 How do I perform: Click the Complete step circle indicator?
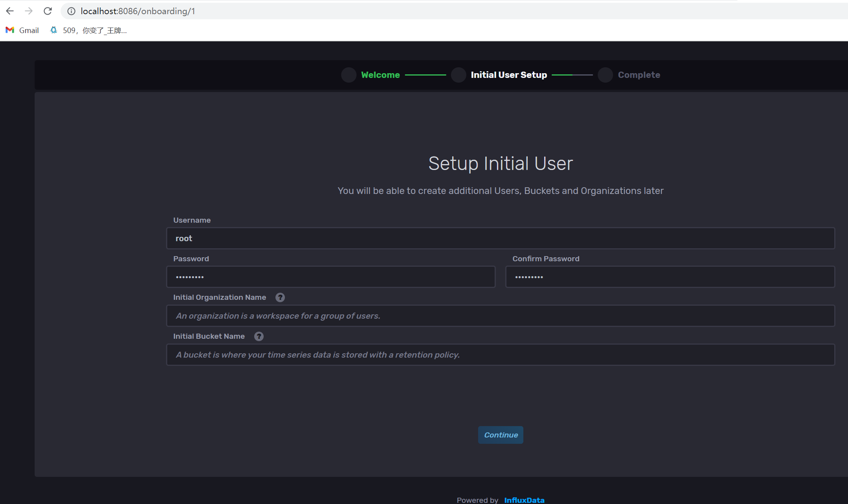click(605, 75)
